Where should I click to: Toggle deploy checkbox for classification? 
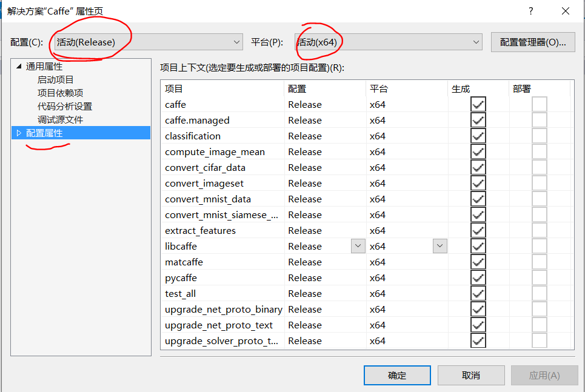point(540,136)
